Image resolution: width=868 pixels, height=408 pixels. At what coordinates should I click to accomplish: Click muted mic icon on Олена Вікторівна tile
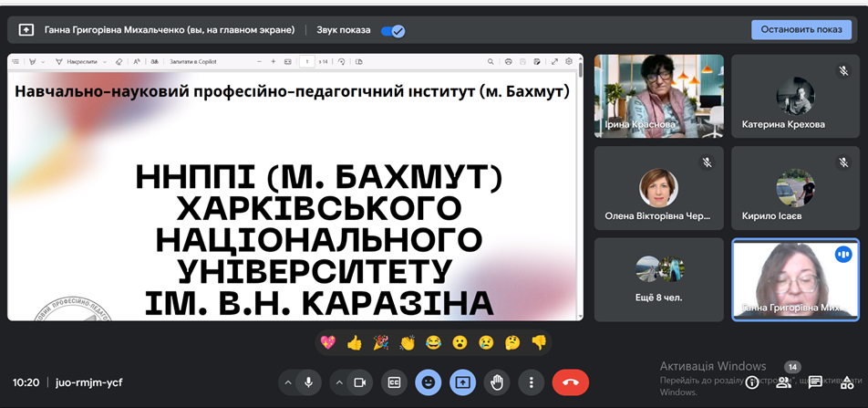(x=707, y=162)
